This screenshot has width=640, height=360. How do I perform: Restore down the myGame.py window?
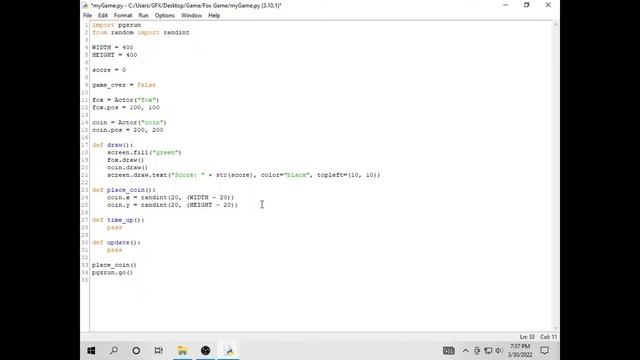coord(527,5)
